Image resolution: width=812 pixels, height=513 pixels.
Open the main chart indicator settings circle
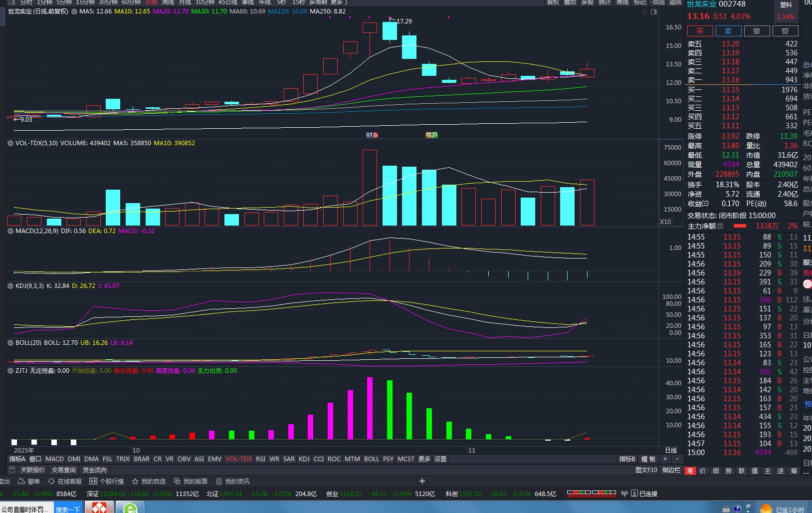[74, 11]
